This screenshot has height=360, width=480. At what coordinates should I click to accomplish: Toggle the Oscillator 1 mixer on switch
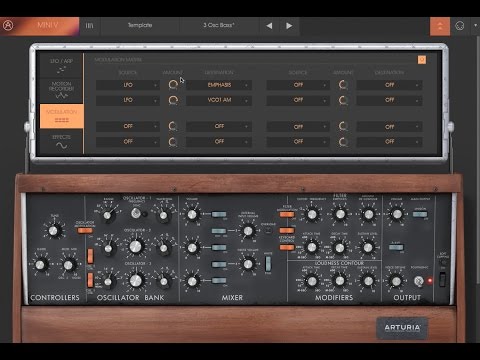(219, 214)
